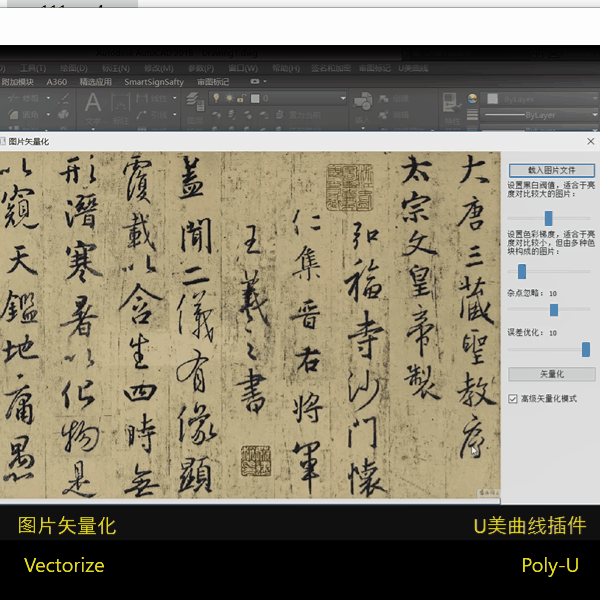Click the Dimension (标注) tool icon
The image size is (600, 600).
(121, 103)
